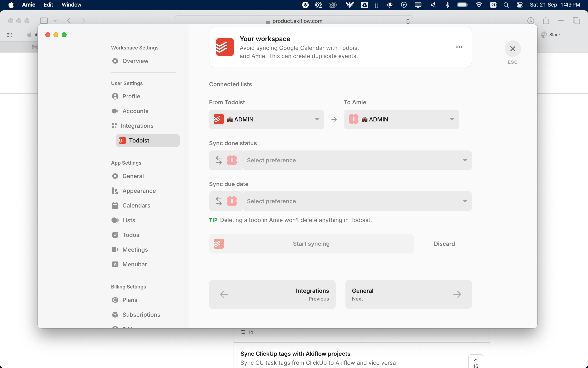588x368 pixels.
Task: Upvote the ClickUp tags post in Safari
Action: coord(476,361)
